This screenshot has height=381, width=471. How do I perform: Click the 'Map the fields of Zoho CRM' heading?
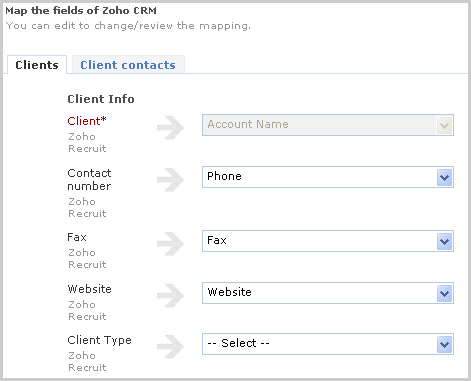coord(81,11)
